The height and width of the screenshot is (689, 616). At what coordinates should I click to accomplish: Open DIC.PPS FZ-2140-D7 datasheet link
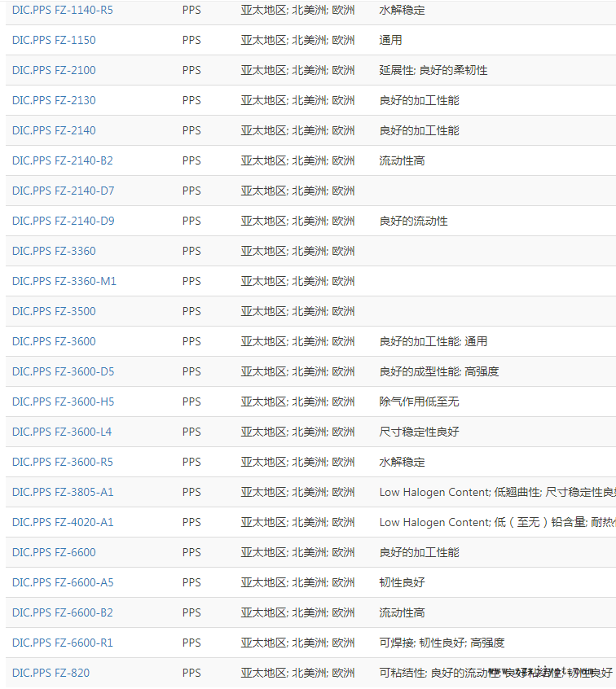(63, 191)
